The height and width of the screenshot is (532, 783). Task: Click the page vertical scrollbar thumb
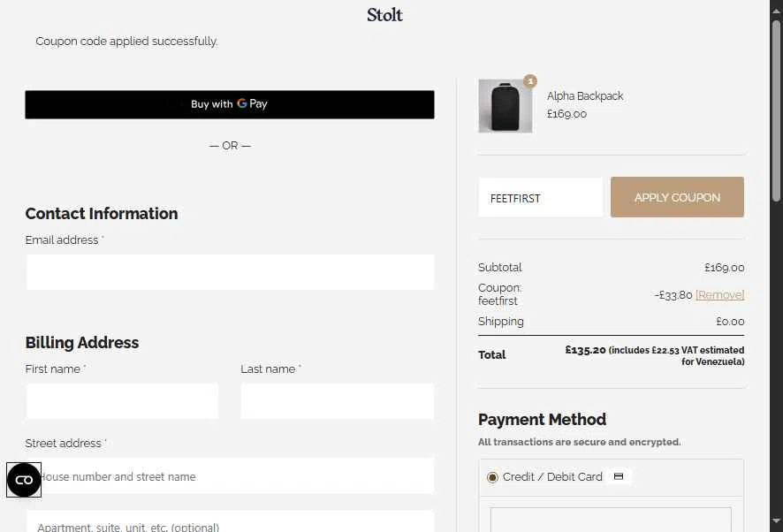pos(776,110)
